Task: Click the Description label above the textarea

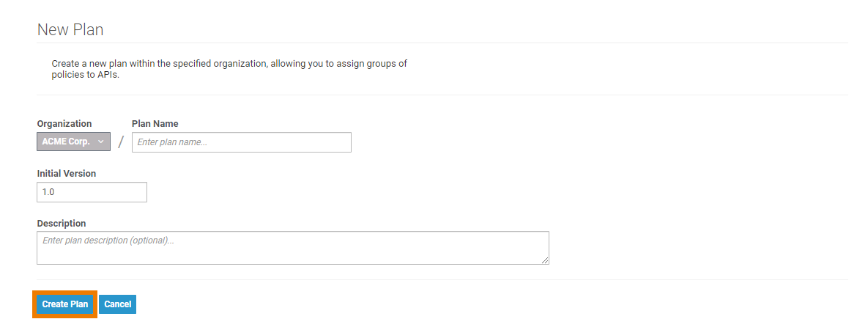Action: click(x=62, y=224)
